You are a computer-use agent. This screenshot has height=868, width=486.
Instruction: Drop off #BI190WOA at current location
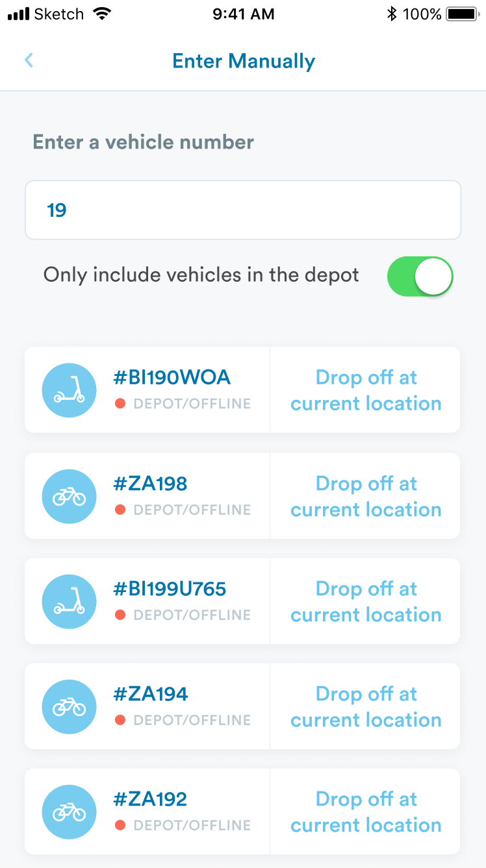pos(366,390)
